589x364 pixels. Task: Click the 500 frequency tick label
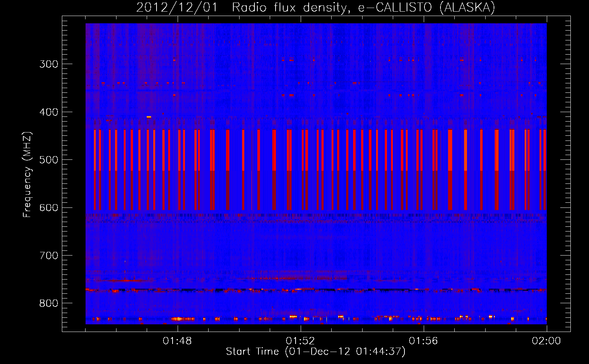[49, 160]
